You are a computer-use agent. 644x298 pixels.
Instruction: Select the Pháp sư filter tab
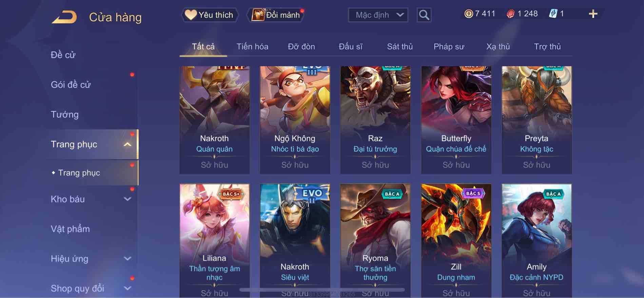click(449, 46)
